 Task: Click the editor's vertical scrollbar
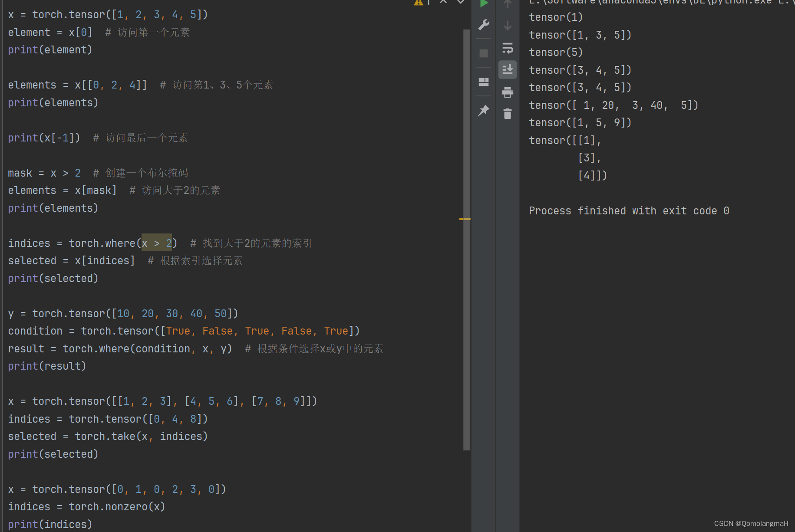coord(467,240)
